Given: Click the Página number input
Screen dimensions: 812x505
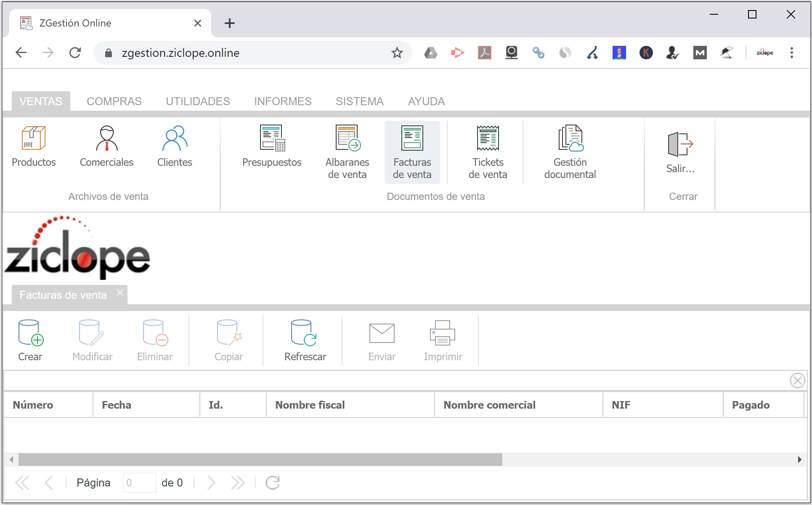Looking at the screenshot, I should (x=139, y=483).
